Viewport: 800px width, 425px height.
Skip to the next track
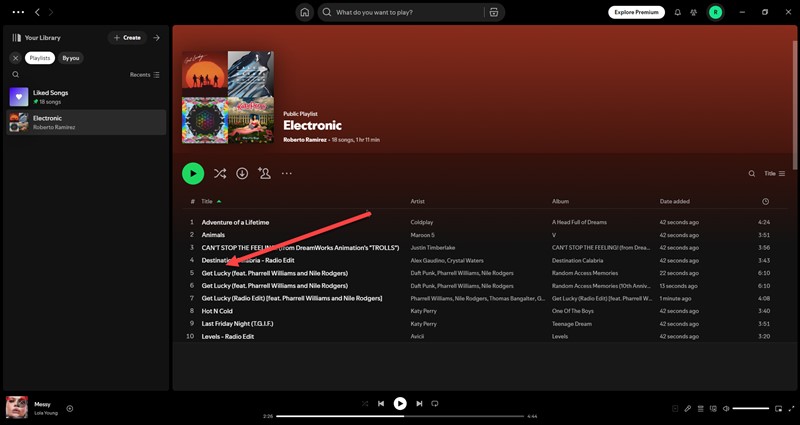tap(419, 404)
